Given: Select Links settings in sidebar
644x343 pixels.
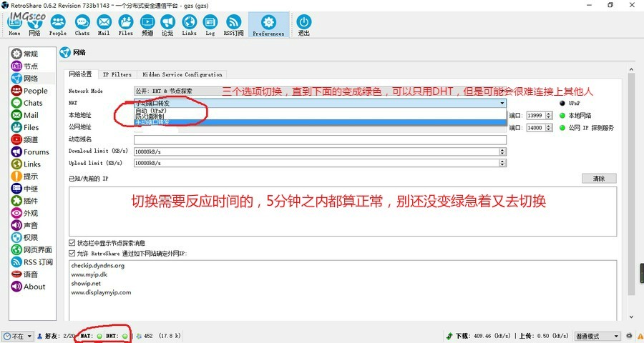Looking at the screenshot, I should point(26,164).
